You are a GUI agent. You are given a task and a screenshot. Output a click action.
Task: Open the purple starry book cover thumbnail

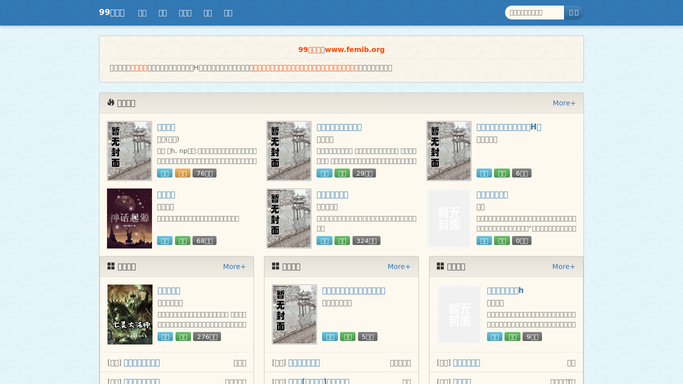(x=129, y=218)
